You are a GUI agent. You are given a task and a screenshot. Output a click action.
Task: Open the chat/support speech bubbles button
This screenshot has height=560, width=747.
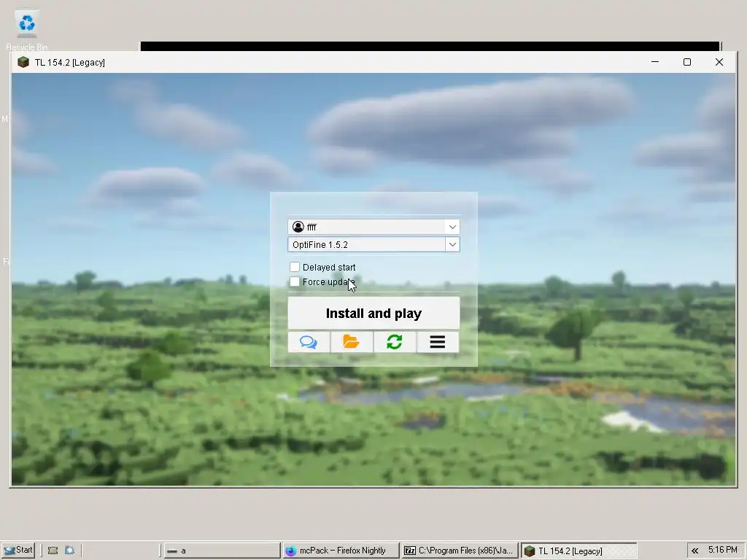point(309,342)
